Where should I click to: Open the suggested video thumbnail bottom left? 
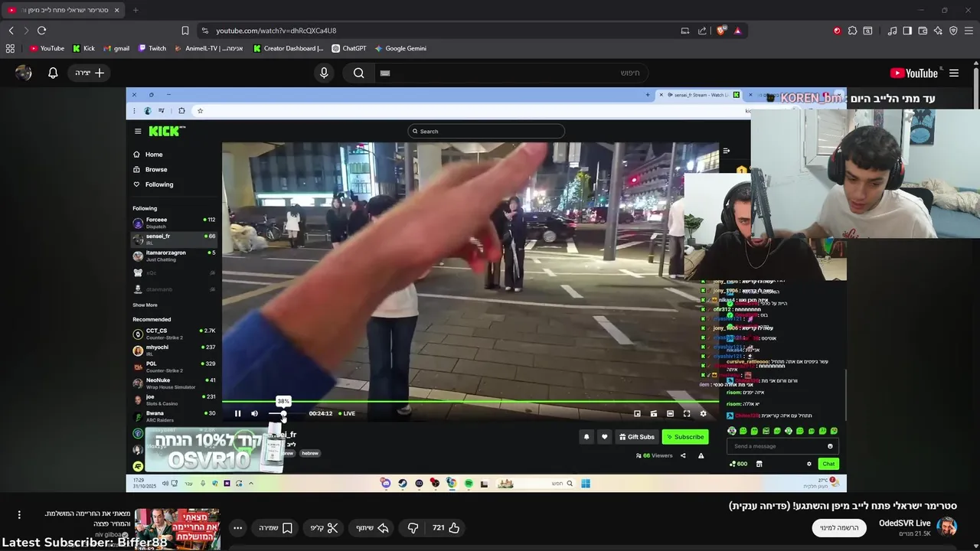(178, 529)
